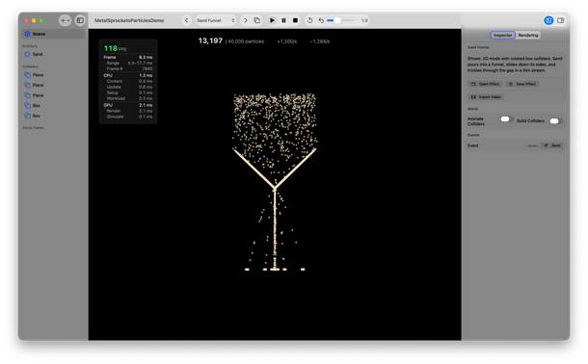
Task: Click the Export Video button
Action: click(486, 97)
